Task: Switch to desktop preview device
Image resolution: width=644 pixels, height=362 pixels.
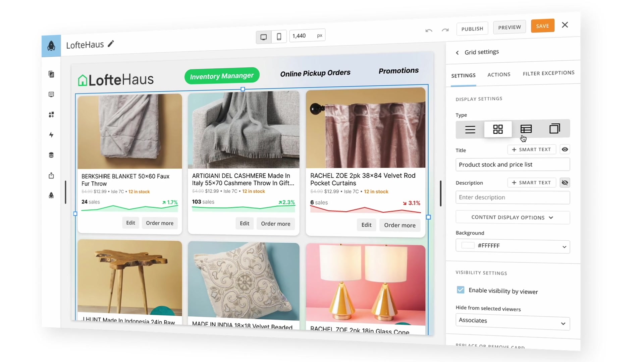Action: [x=264, y=37]
